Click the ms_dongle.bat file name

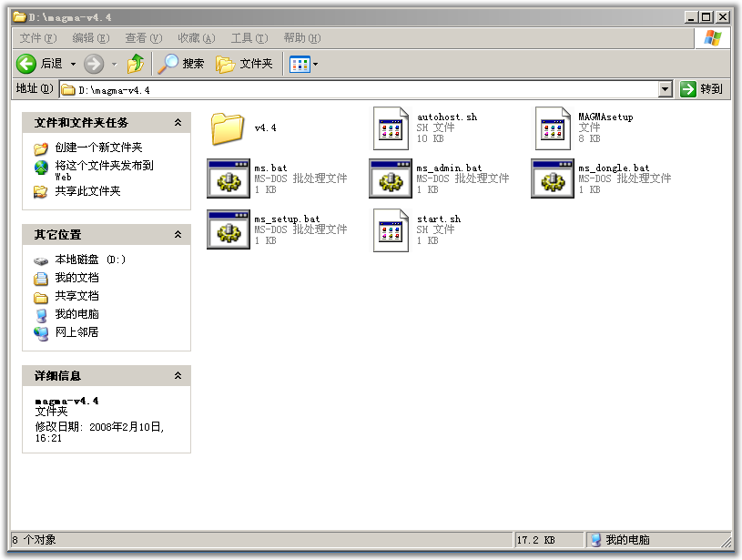[614, 168]
